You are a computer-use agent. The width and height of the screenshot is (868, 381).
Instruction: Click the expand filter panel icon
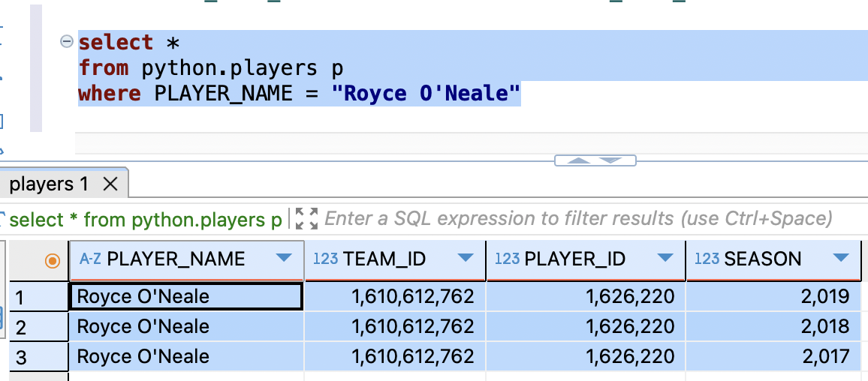306,219
